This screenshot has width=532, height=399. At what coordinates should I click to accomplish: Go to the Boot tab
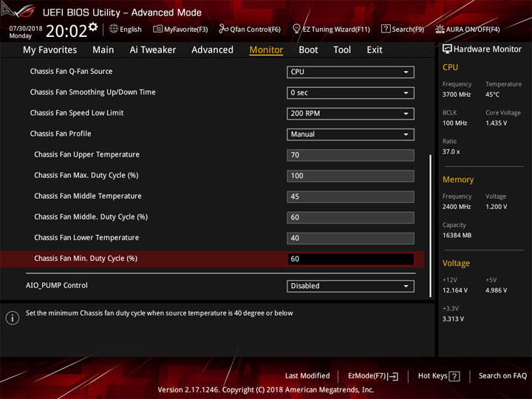coord(308,50)
